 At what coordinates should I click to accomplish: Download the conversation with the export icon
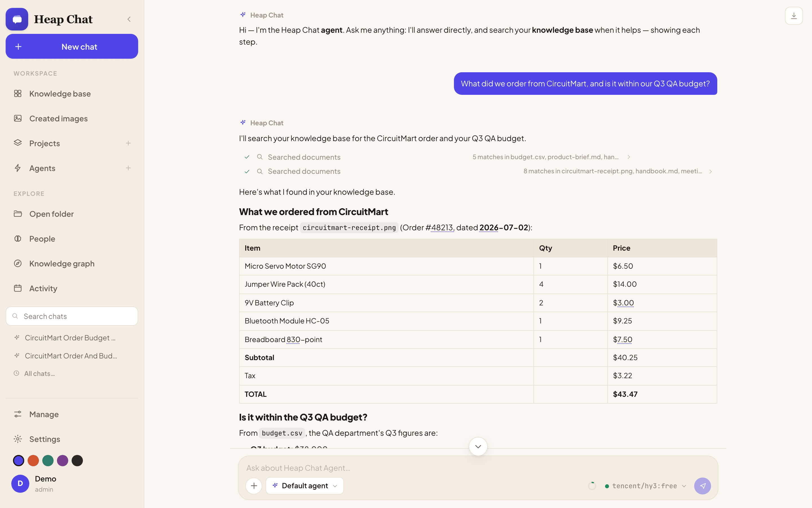(794, 16)
